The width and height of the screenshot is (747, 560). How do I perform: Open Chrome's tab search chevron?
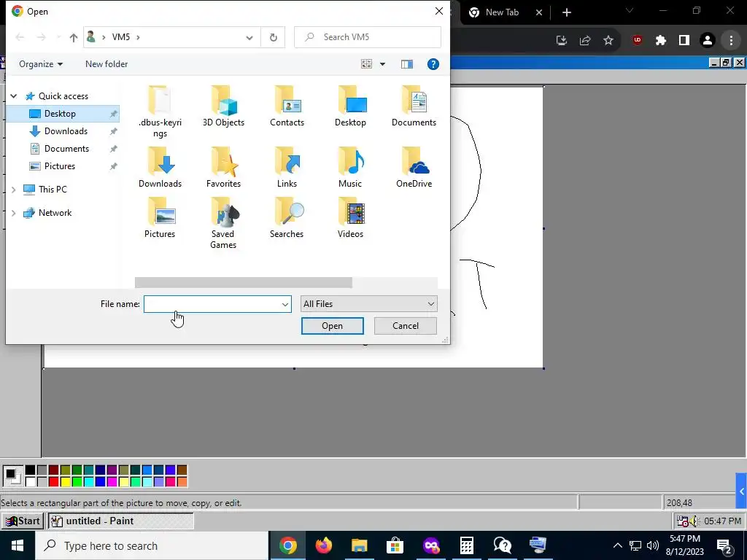[630, 11]
